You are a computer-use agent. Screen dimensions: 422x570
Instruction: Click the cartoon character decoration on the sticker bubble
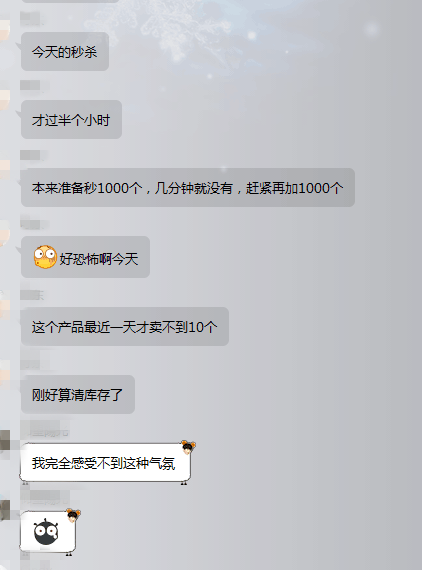pyautogui.click(x=73, y=515)
